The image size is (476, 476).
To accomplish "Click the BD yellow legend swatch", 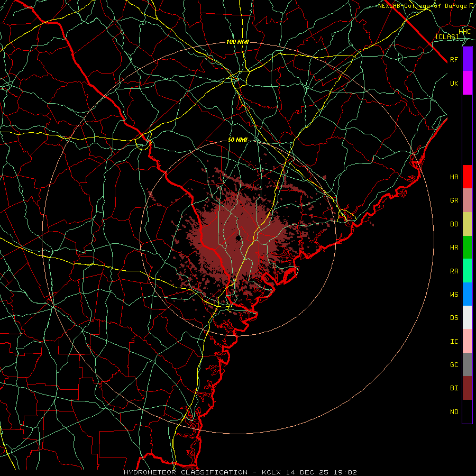I will coord(467,224).
